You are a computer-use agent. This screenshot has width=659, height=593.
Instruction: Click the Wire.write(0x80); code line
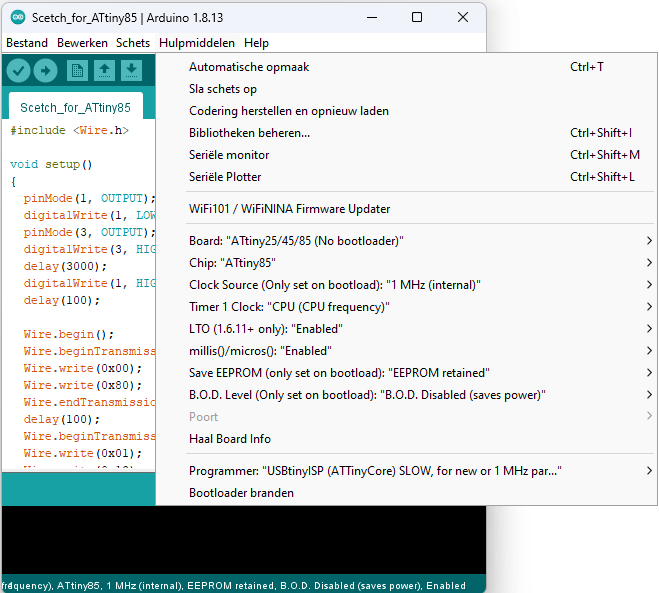click(83, 385)
